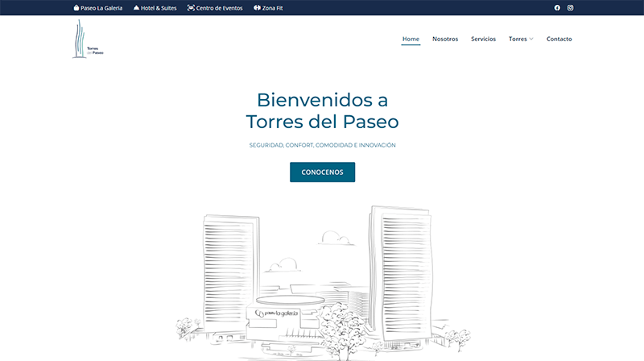The image size is (644, 361).
Task: Click the SEGURIDAD, CONFORT, COMODIDAD E INNOVACIÓN tagline
Action: (323, 145)
